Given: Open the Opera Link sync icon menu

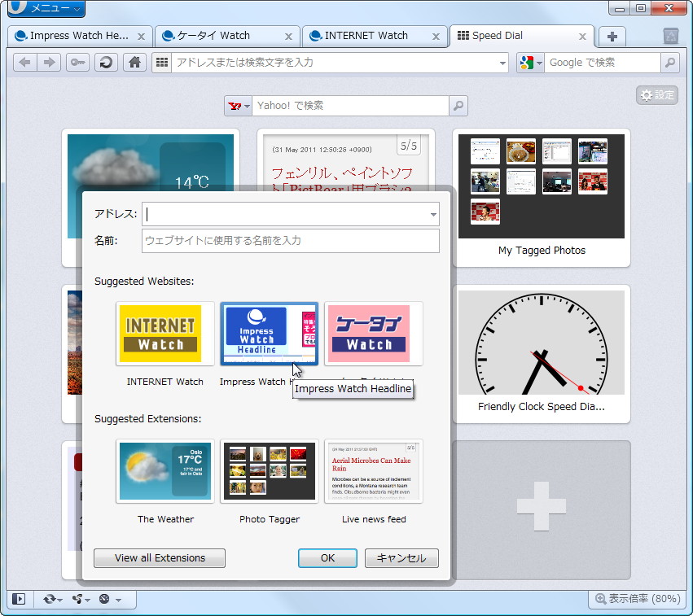Looking at the screenshot, I should [x=53, y=599].
